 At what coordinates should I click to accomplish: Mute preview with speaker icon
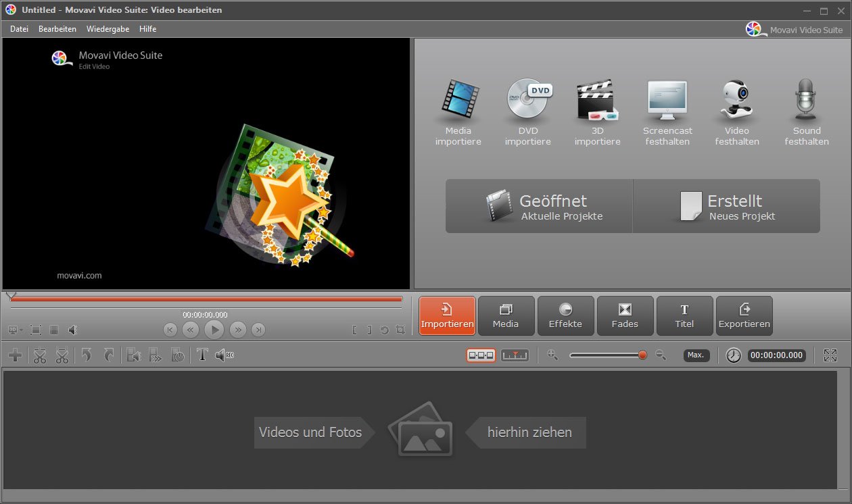(72, 330)
